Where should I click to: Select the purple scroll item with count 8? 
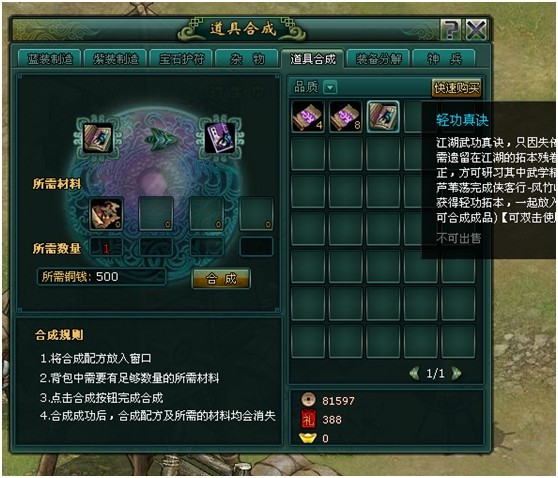point(345,117)
